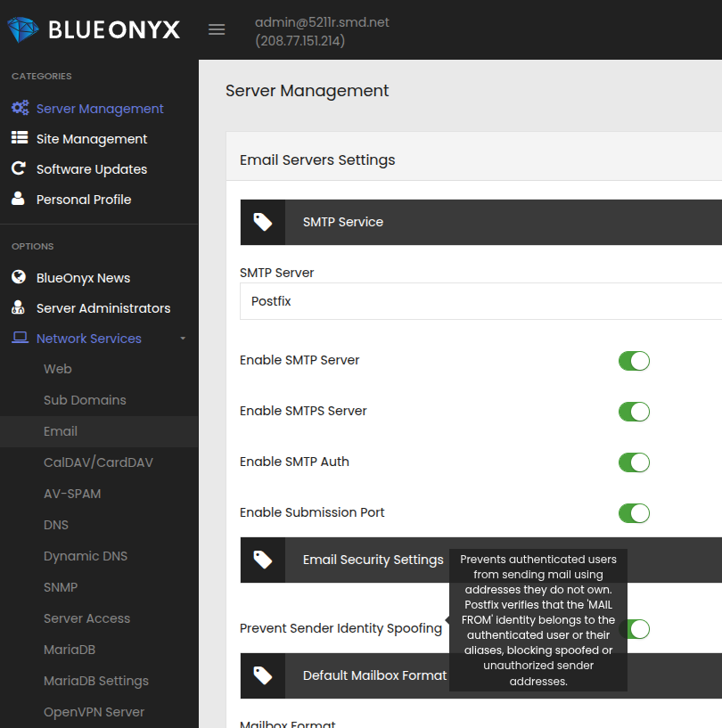The width and height of the screenshot is (722, 728).
Task: Click the Software Updates refresh icon
Action: click(x=19, y=169)
